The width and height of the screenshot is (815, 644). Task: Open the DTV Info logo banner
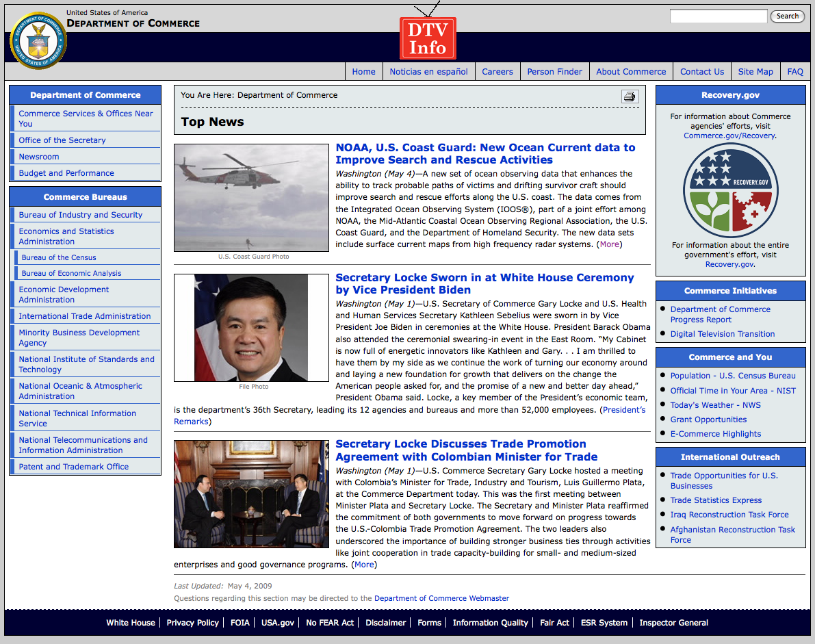coord(428,38)
